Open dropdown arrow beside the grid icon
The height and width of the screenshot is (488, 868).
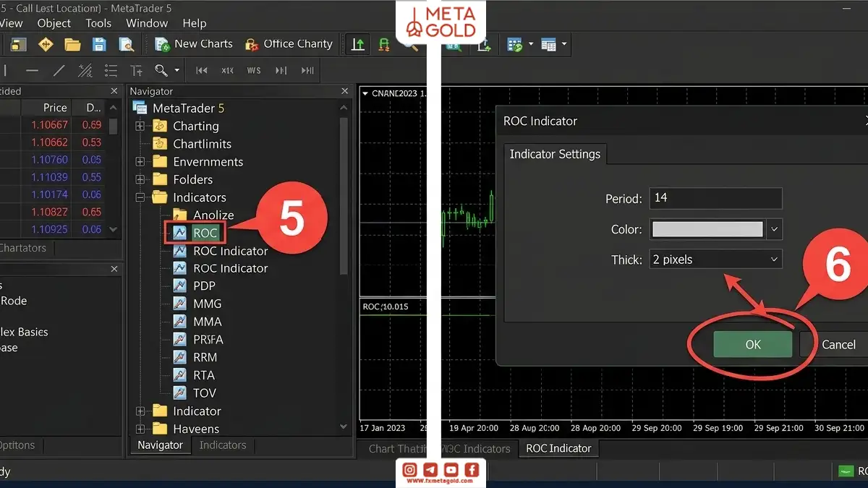coord(530,45)
